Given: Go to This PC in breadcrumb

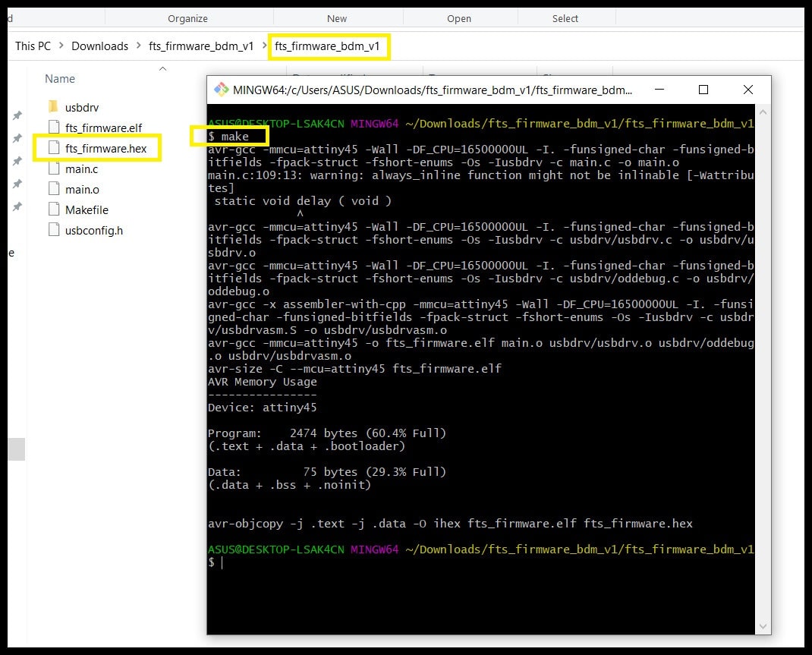Looking at the screenshot, I should 33,46.
